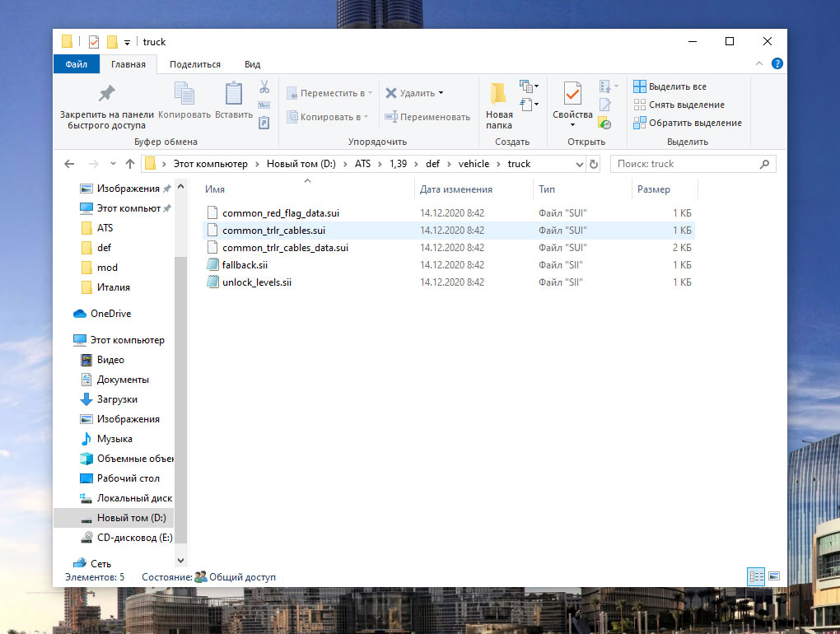Open the Италия folder in sidebar

(113, 287)
